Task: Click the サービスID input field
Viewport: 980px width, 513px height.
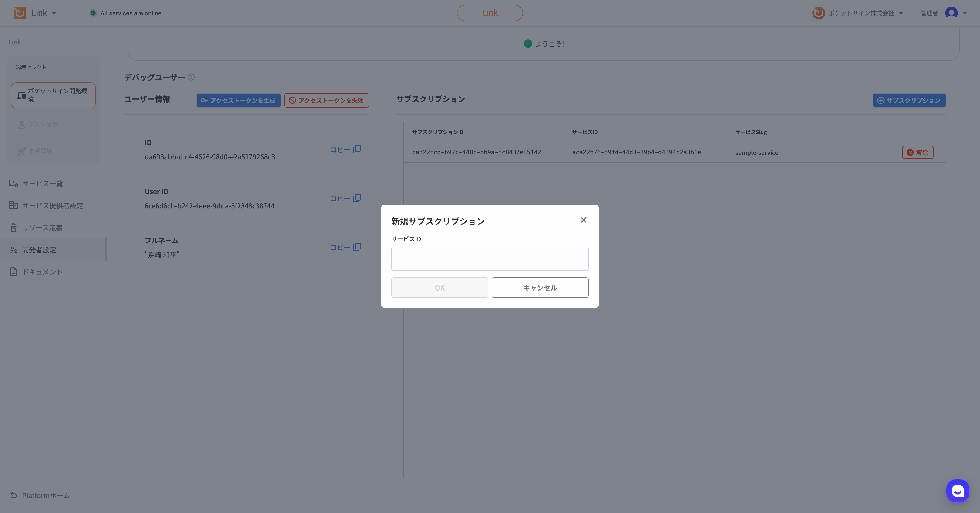Action: 490,259
